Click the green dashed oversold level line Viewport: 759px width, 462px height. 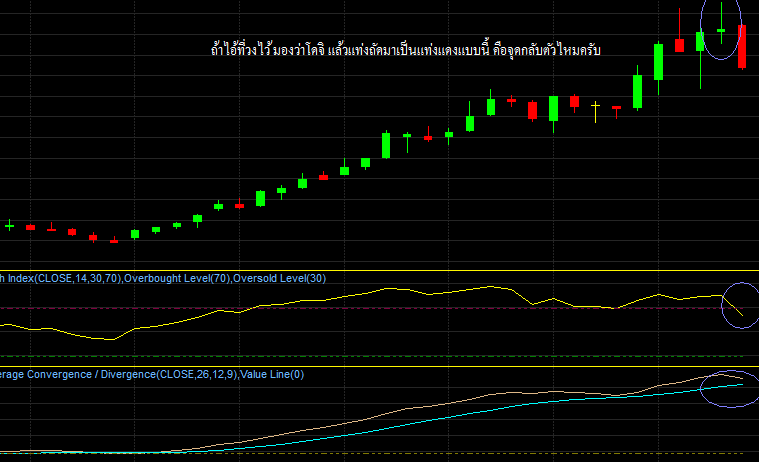[372, 356]
